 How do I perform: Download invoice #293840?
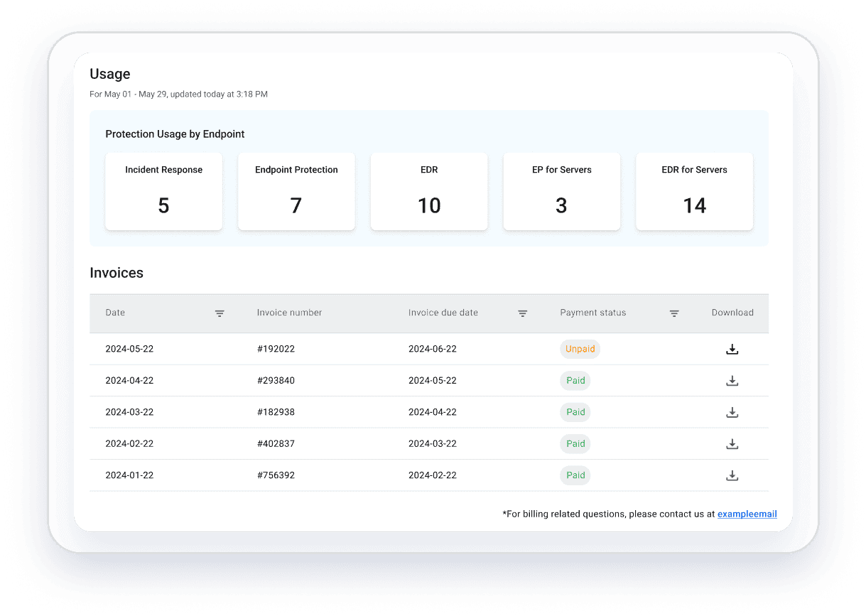tap(732, 381)
